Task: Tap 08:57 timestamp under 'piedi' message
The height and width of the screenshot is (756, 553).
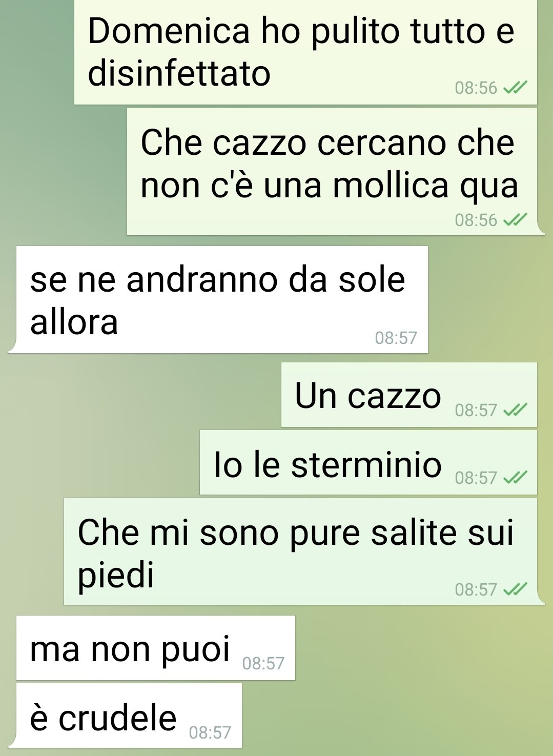Action: tap(476, 590)
